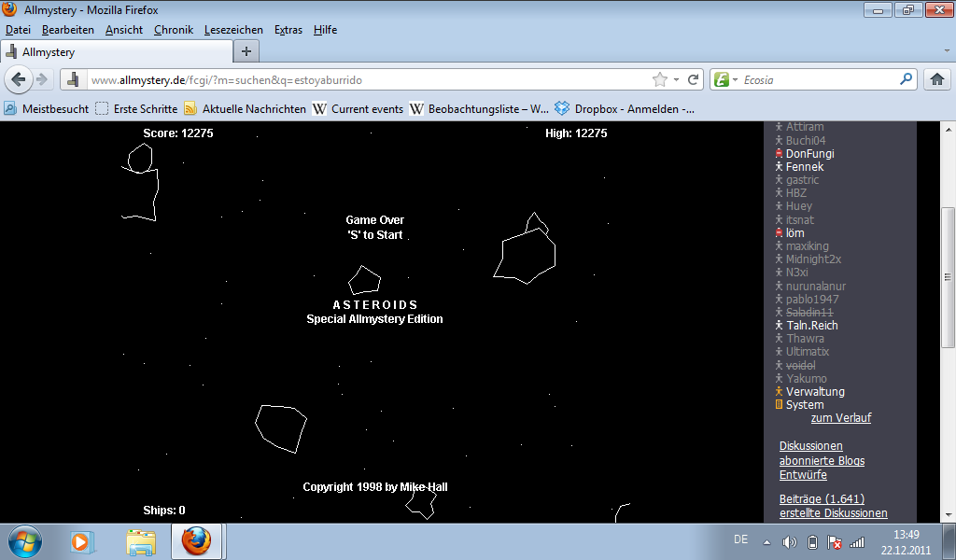Open the taskbar clock showing 13:49

click(906, 541)
